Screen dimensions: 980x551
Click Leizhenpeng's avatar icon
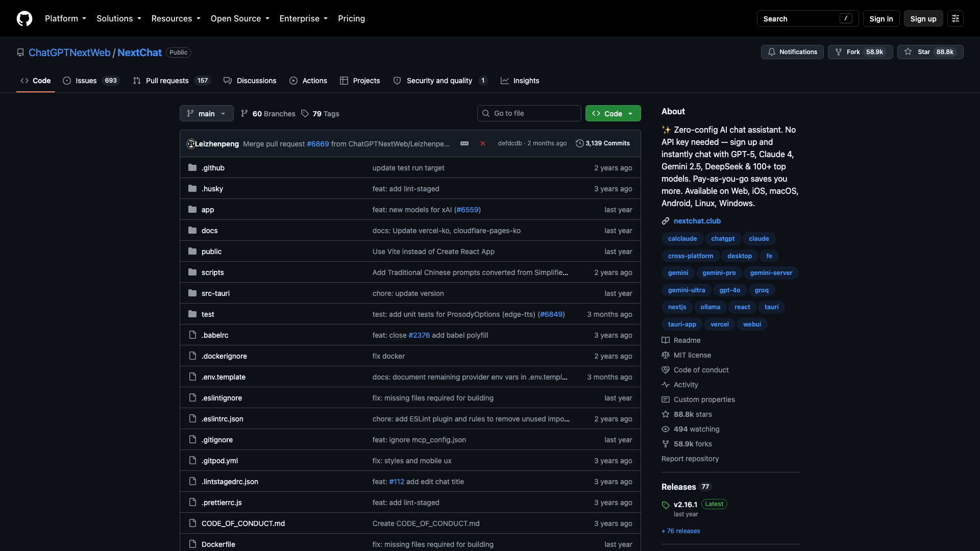191,144
